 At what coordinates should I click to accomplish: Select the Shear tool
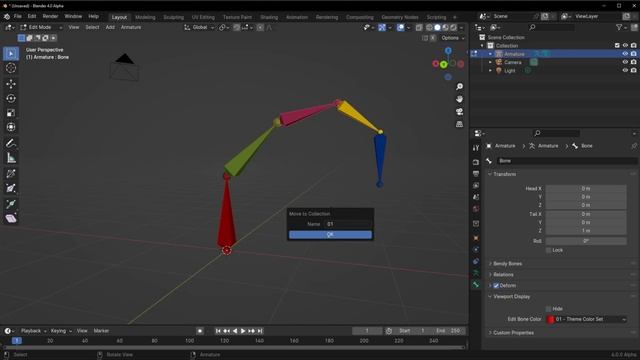(11, 219)
